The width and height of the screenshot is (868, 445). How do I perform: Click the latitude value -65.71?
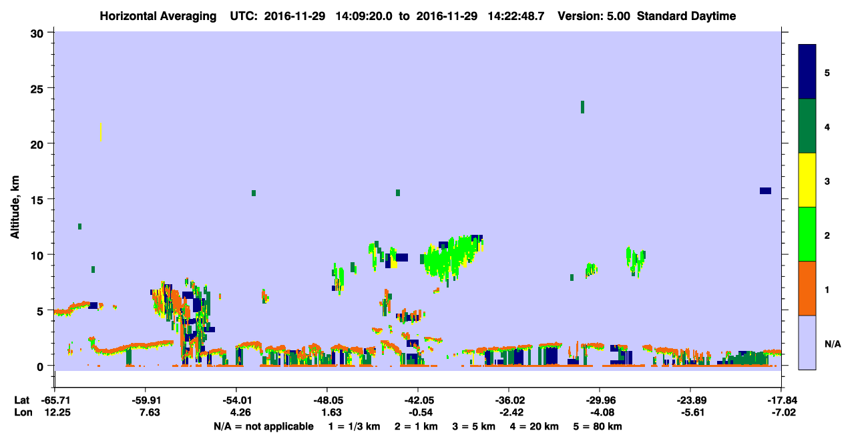coord(55,400)
